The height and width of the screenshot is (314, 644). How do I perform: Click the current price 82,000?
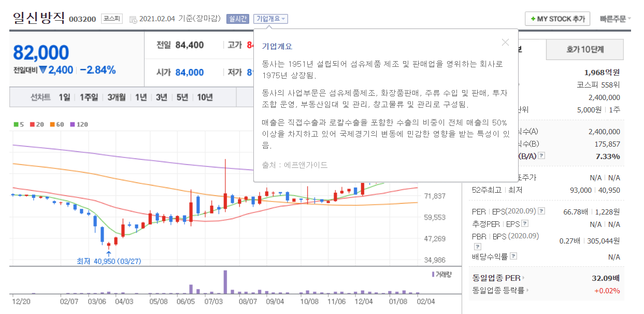pos(41,53)
